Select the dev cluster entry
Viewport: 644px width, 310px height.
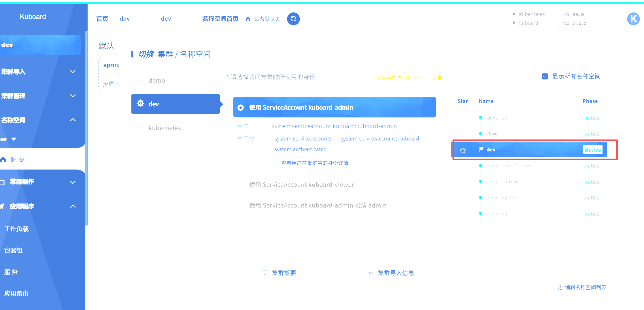pos(175,104)
